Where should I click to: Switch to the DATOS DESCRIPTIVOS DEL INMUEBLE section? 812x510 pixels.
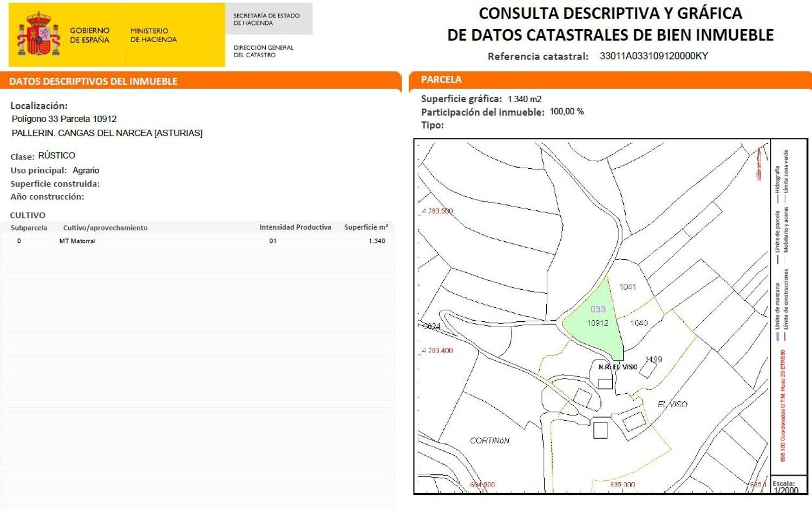[93, 81]
